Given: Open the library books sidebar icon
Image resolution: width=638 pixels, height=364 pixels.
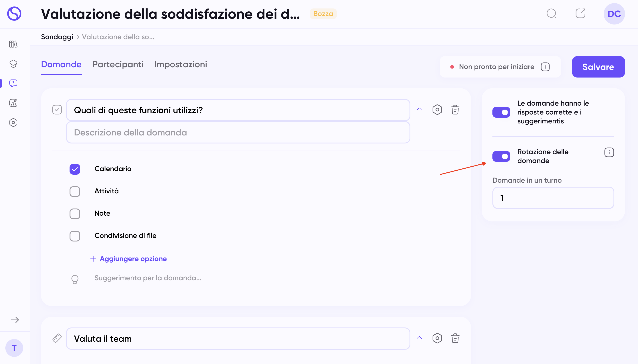Looking at the screenshot, I should 13,44.
